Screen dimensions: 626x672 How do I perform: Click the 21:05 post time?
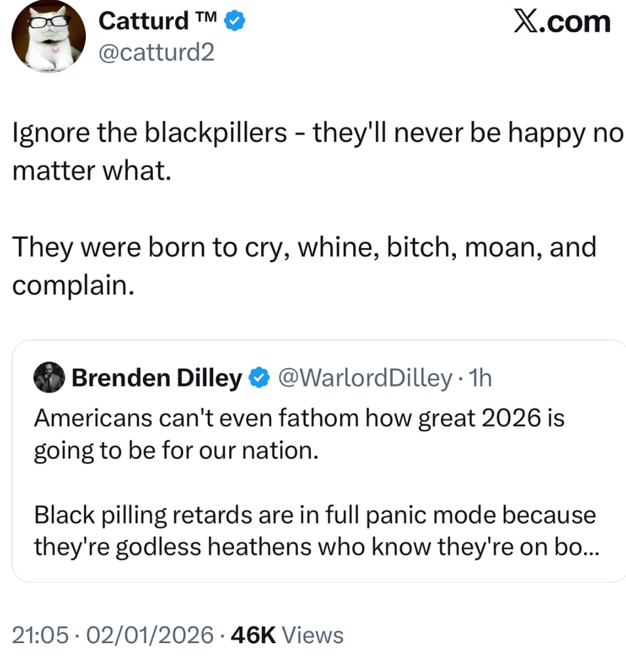click(x=40, y=635)
